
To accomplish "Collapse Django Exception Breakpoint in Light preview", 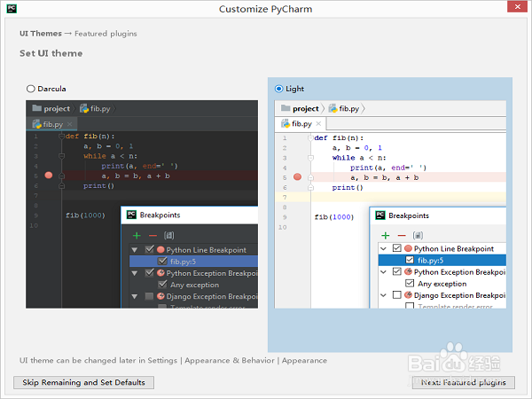I will pos(383,295).
